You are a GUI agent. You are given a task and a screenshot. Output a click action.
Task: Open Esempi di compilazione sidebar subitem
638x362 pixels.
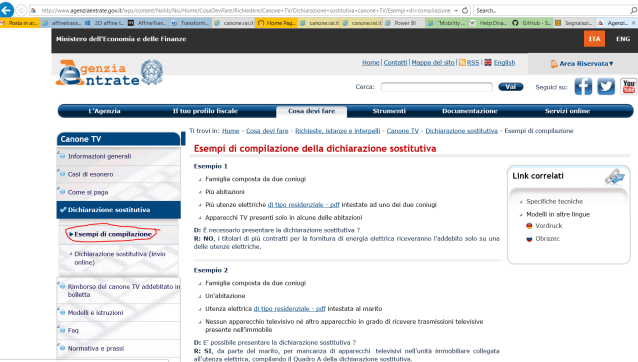113,234
